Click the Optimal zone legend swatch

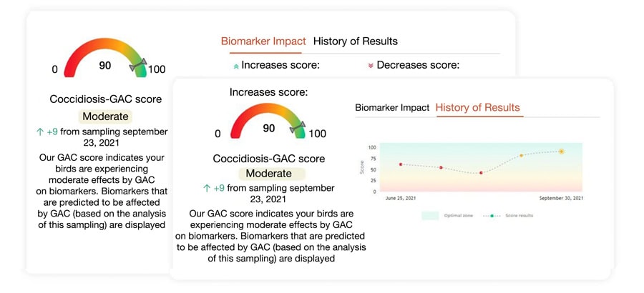[430, 215]
